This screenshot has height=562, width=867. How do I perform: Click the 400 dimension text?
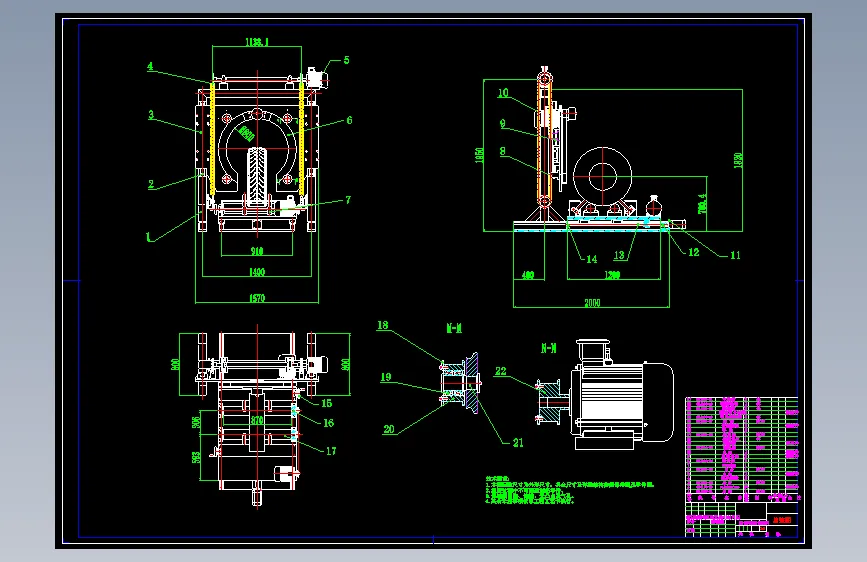(x=528, y=275)
